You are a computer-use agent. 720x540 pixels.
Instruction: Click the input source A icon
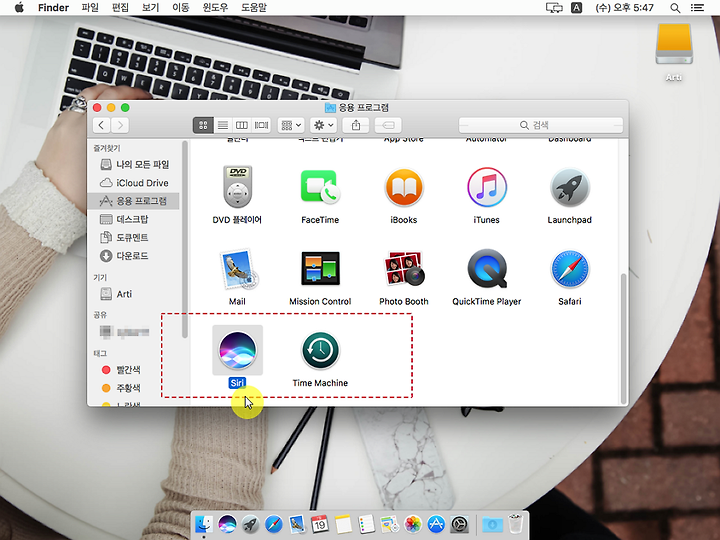pyautogui.click(x=577, y=7)
